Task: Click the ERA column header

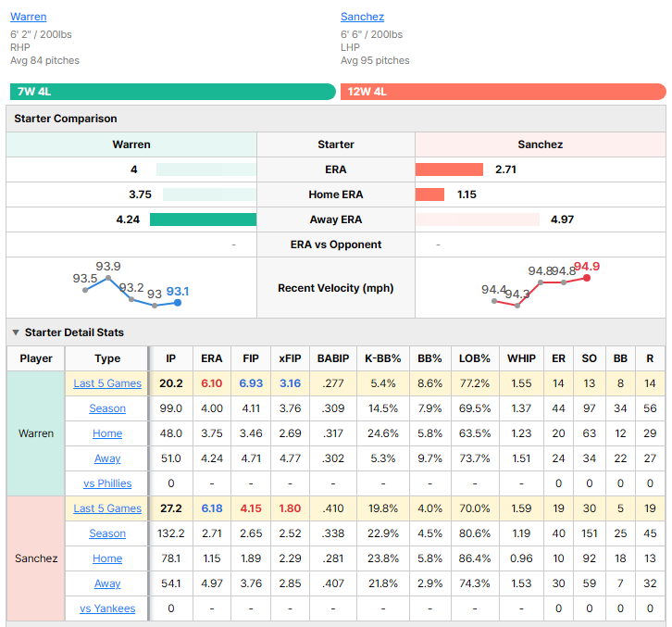Action: (212, 358)
